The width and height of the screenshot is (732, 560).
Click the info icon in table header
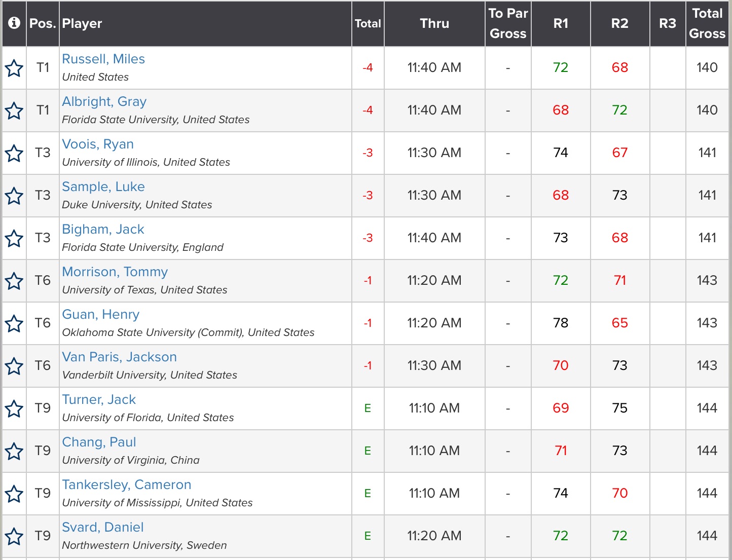pos(14,23)
